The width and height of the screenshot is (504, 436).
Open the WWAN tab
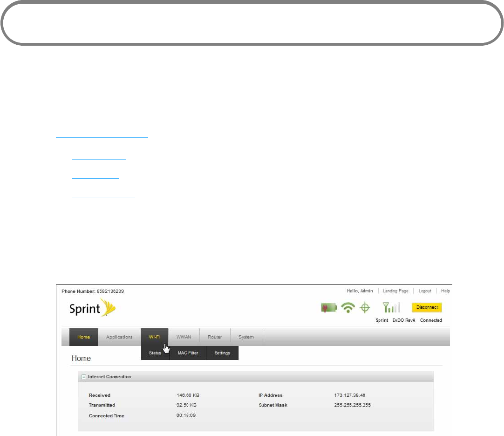click(184, 337)
